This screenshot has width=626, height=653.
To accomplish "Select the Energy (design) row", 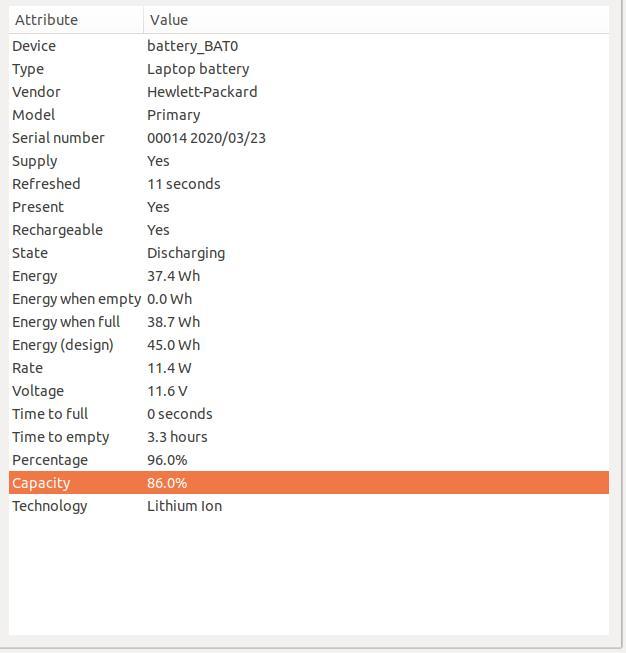I will 309,345.
